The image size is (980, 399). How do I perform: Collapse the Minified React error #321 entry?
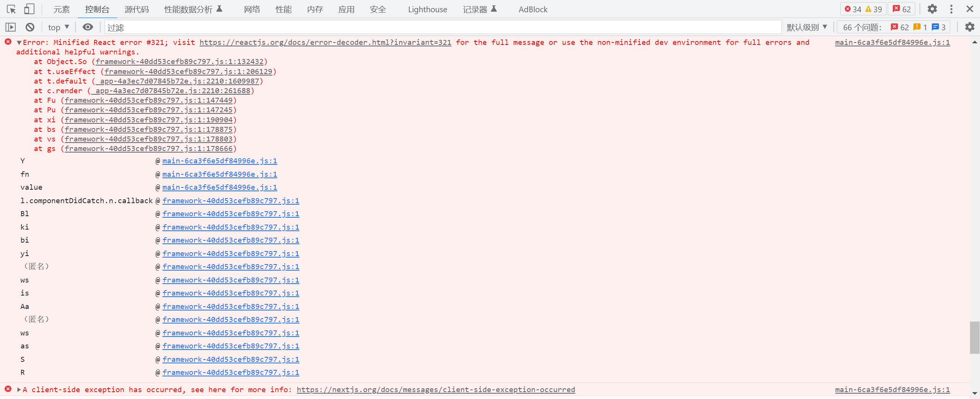[x=19, y=43]
